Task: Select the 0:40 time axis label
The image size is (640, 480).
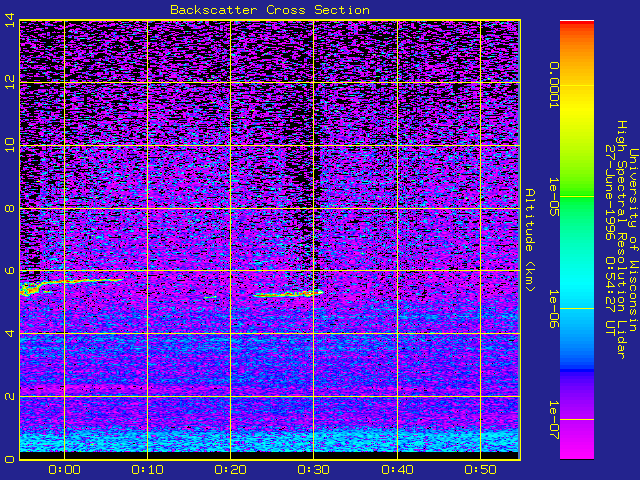Action: coord(397,470)
